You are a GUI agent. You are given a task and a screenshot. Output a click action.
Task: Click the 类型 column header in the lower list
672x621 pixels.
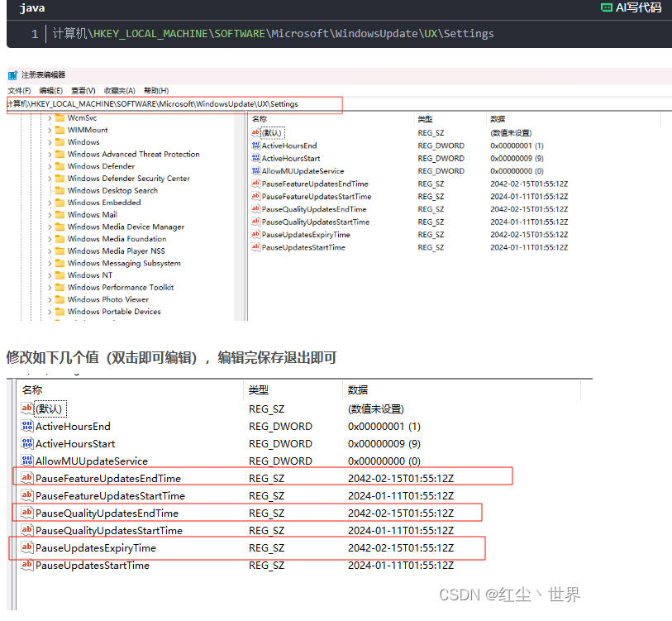pos(259,390)
